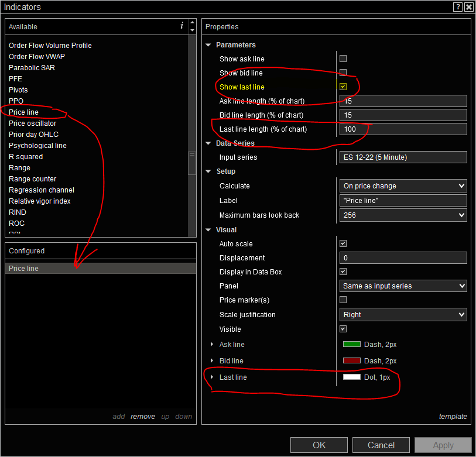The width and height of the screenshot is (476, 457).
Task: Select Relative vigor index indicator
Action: (x=39, y=201)
